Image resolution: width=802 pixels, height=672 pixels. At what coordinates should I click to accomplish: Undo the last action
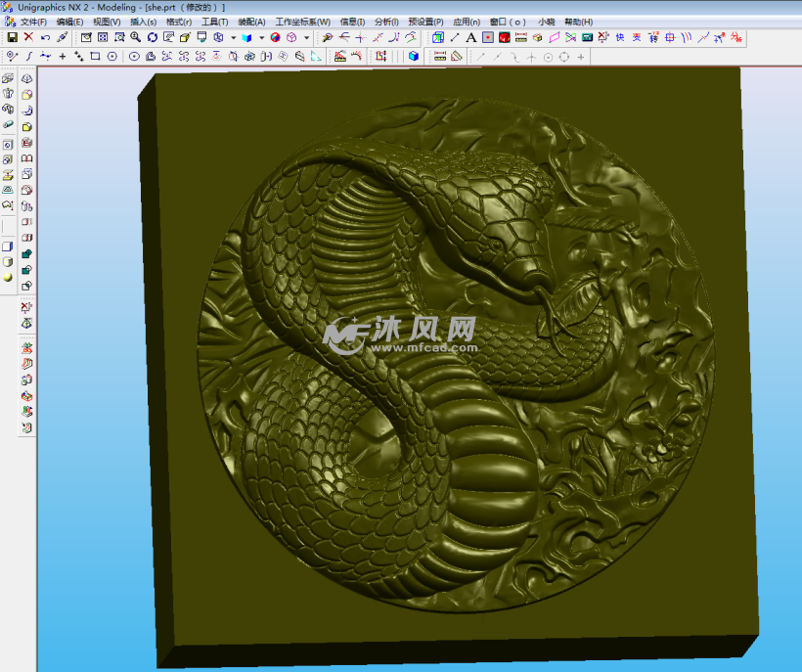click(45, 37)
